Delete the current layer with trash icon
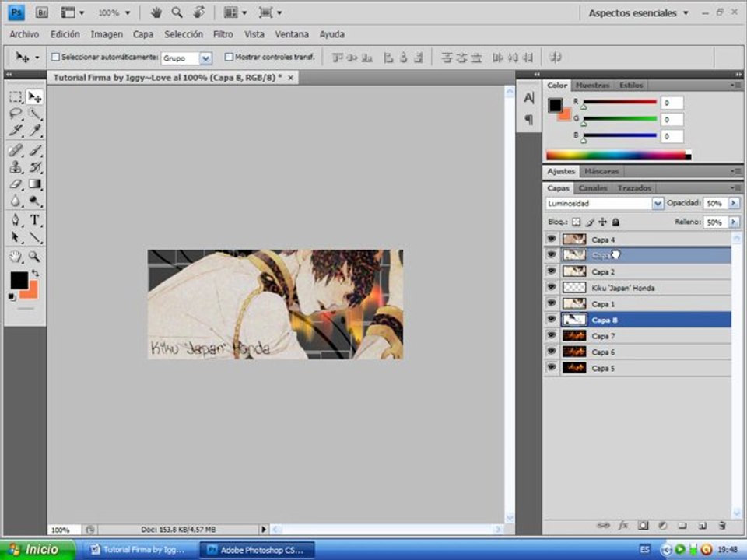 [x=722, y=526]
